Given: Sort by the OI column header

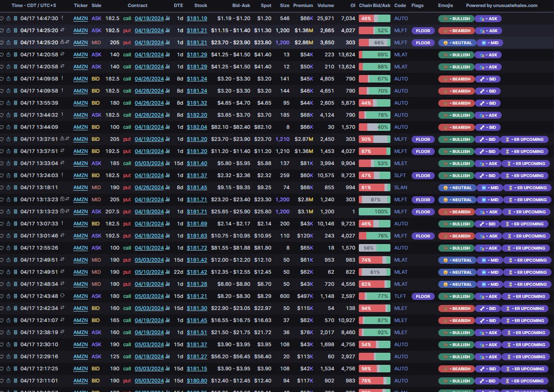Looking at the screenshot, I should pyautogui.click(x=353, y=6).
